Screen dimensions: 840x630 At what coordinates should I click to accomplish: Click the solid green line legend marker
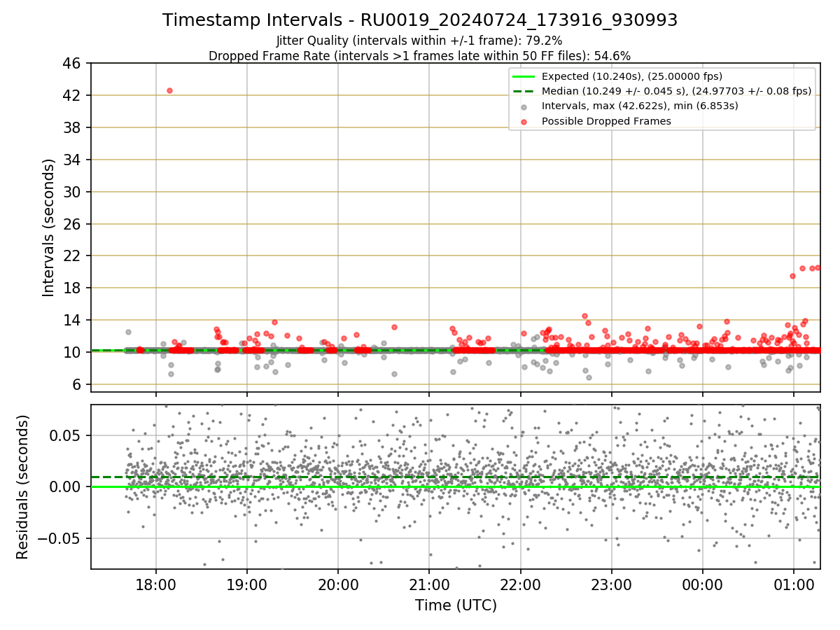524,76
